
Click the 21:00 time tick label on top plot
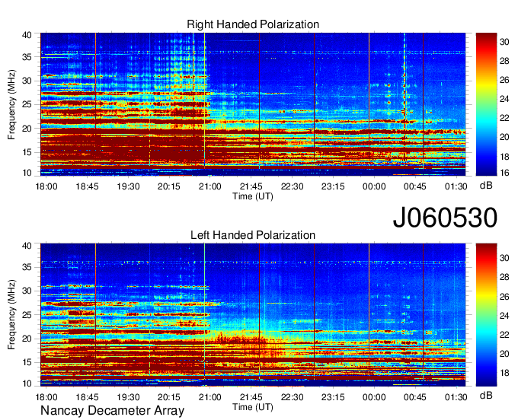[x=210, y=186]
